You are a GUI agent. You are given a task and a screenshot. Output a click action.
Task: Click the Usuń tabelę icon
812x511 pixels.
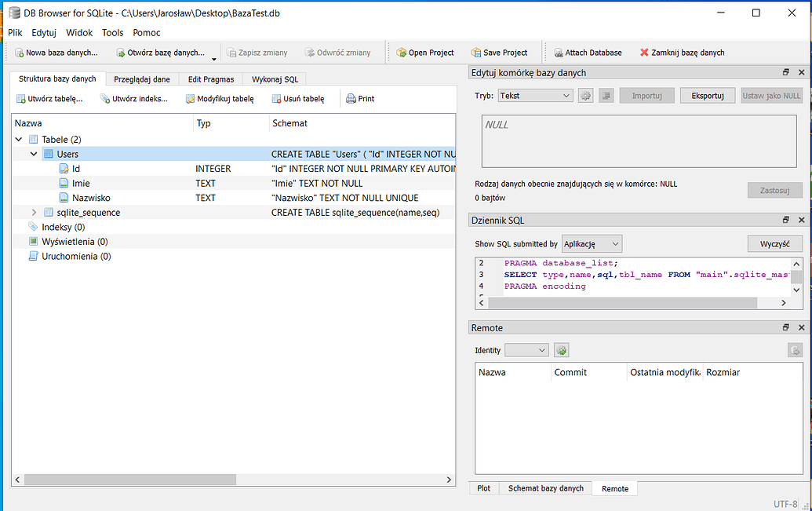tap(276, 99)
